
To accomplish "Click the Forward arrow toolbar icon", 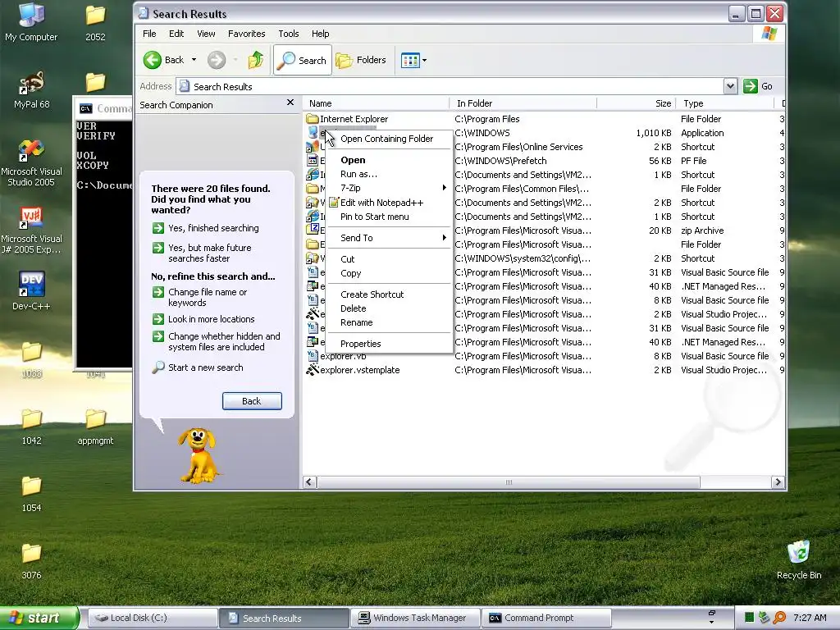I will point(217,60).
